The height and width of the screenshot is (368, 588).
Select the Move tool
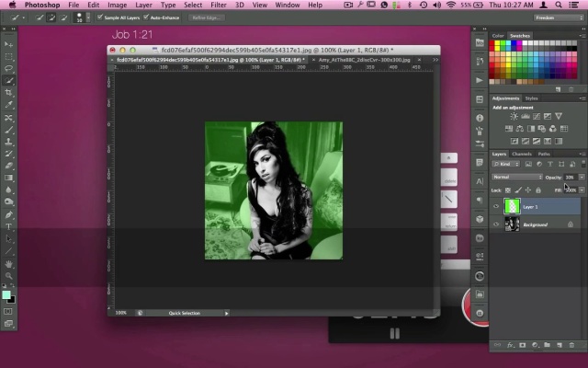coord(9,44)
